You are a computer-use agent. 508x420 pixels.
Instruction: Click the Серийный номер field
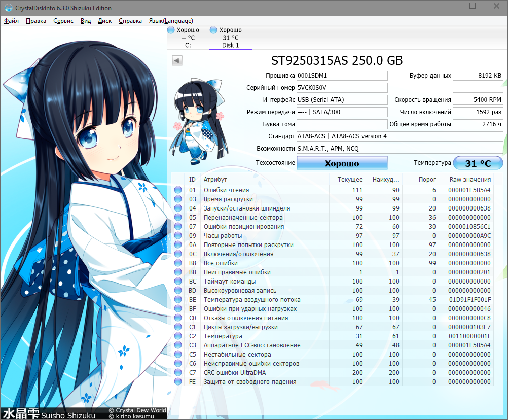click(x=342, y=87)
